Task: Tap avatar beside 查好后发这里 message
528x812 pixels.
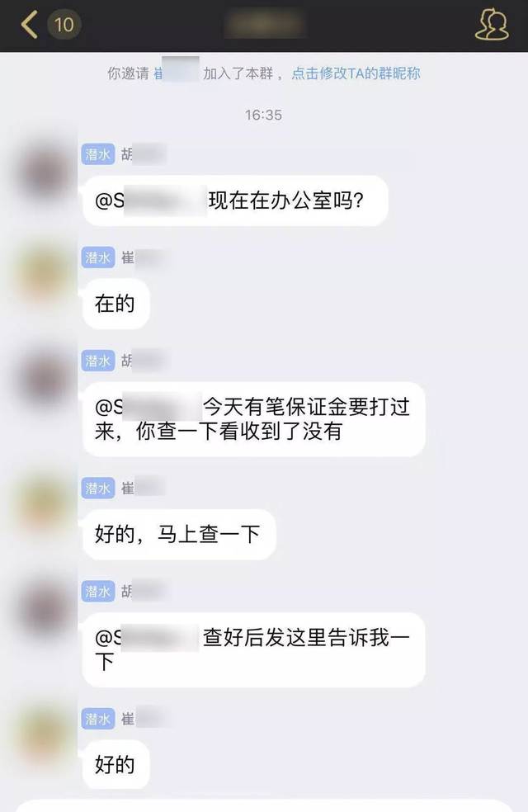Action: 44,609
